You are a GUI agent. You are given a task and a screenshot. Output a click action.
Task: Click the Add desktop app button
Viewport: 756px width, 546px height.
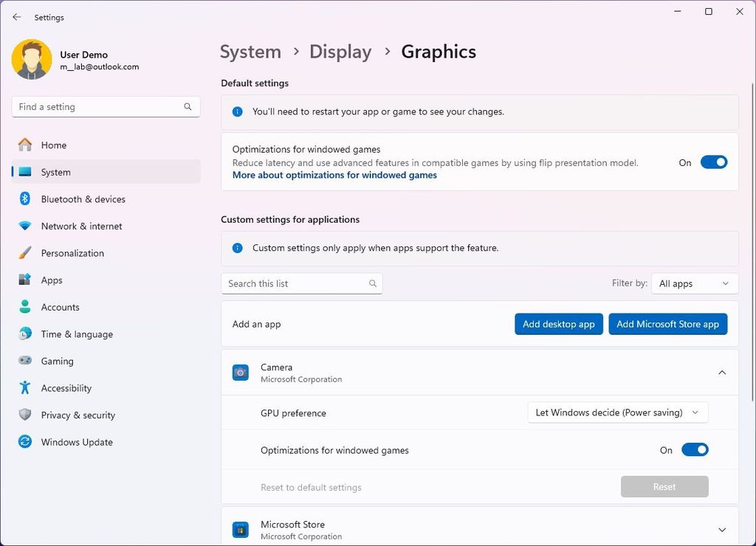pyautogui.click(x=558, y=323)
